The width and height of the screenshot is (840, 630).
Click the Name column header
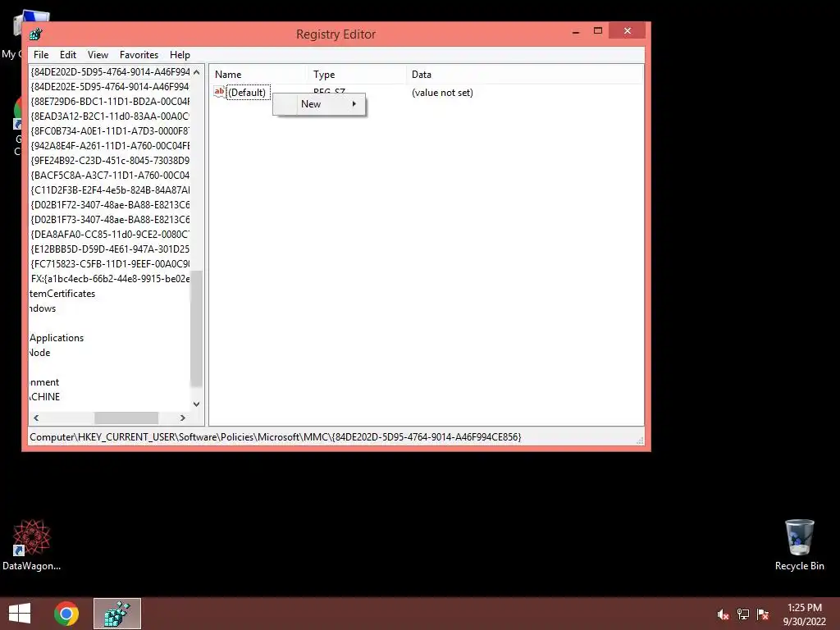(258, 75)
